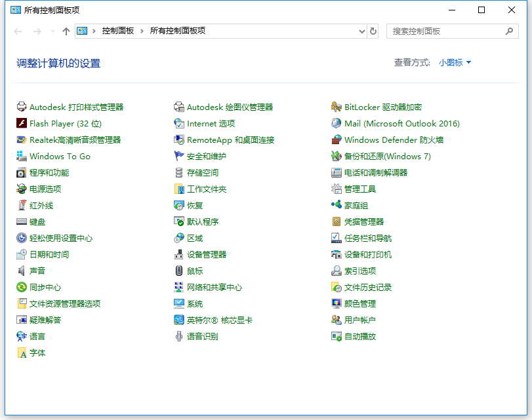Viewport: 532px width, 420px height.
Task: Open the recent locations dropdown arrow
Action: 52,31
